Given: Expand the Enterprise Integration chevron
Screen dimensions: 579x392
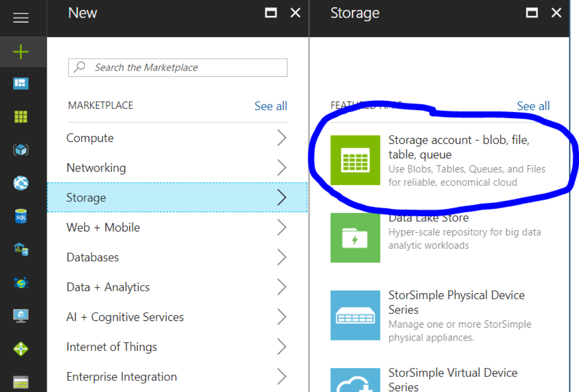Looking at the screenshot, I should click(x=282, y=376).
